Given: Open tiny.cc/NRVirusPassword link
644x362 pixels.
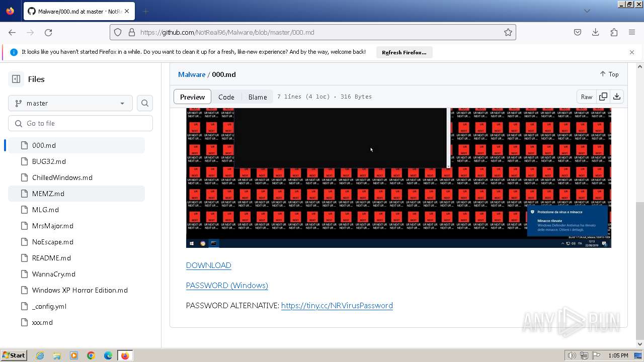Looking at the screenshot, I should pos(337,306).
